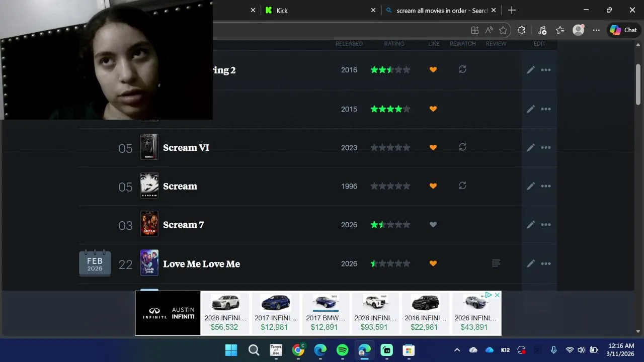
Task: Open Edge Favorites icon
Action: pos(560,30)
